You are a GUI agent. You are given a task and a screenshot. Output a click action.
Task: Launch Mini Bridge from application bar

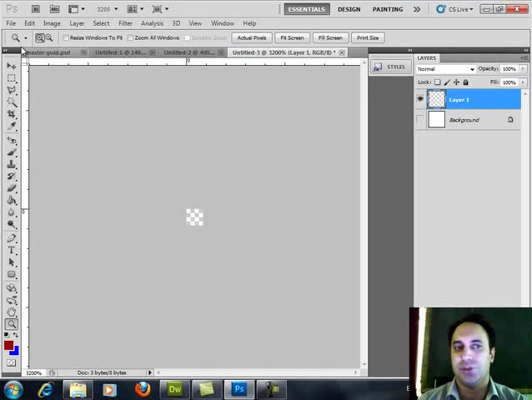point(55,9)
